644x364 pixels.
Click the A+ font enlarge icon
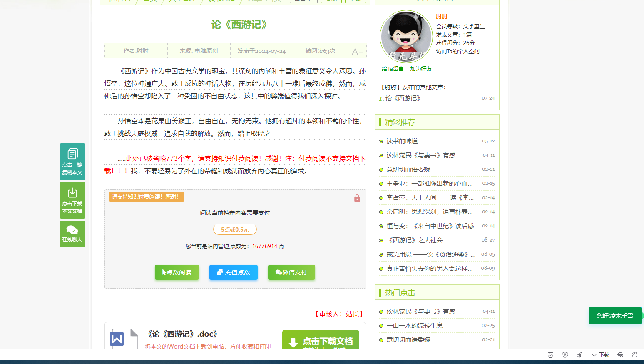[x=357, y=52]
